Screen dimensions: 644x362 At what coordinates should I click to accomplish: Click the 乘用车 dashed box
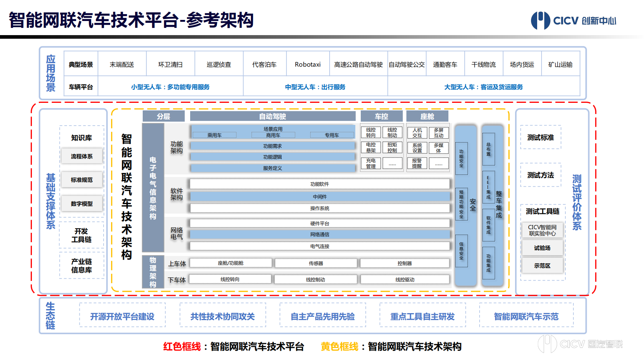[214, 135]
